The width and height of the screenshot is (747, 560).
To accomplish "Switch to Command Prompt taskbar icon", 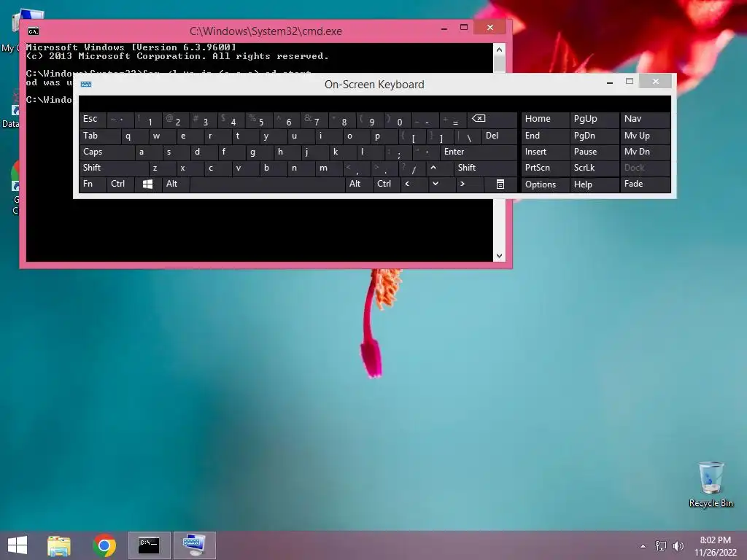I will click(149, 545).
